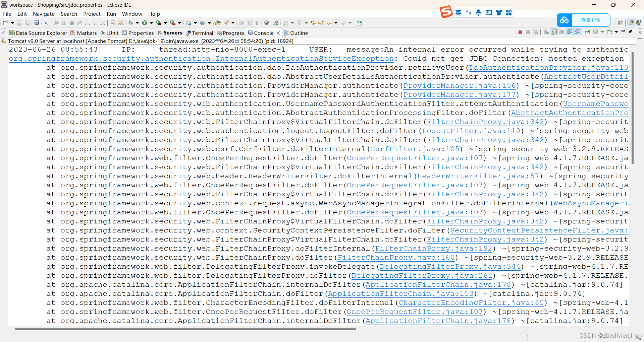644x342 pixels.
Task: Open a Terminal via toolbar monitor icon
Action: point(37,23)
